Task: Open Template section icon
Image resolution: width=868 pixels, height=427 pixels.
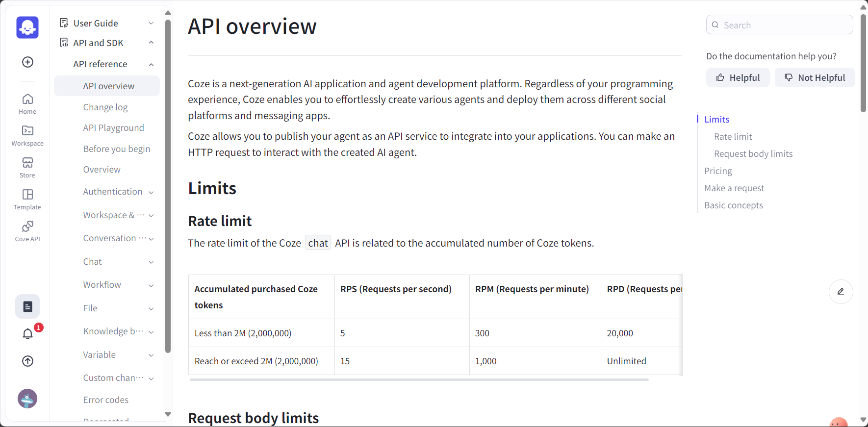Action: [x=27, y=200]
